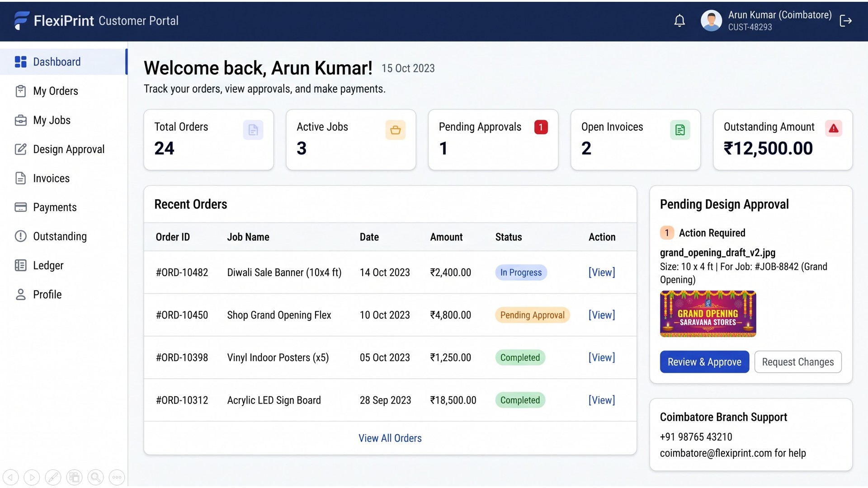Click the Dashboard grid icon in sidebar
Viewport: 868px width, 488px height.
pyautogui.click(x=21, y=62)
